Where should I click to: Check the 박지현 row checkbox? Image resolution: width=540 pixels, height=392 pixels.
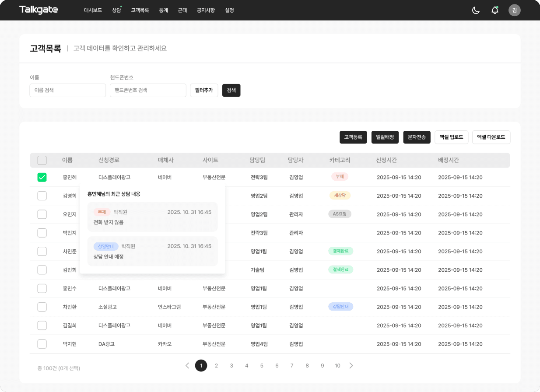point(42,344)
